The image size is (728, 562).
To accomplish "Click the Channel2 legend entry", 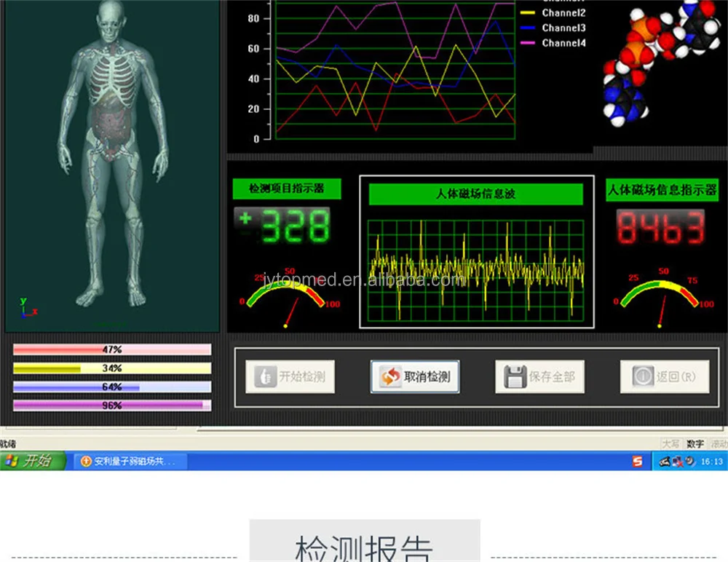I will [x=553, y=13].
